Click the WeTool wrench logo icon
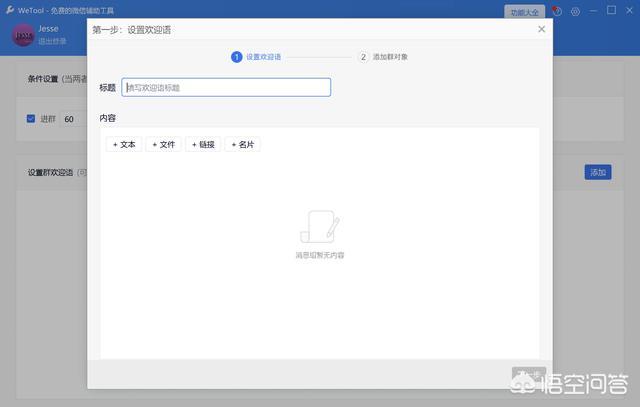This screenshot has height=407, width=640. coord(7,10)
